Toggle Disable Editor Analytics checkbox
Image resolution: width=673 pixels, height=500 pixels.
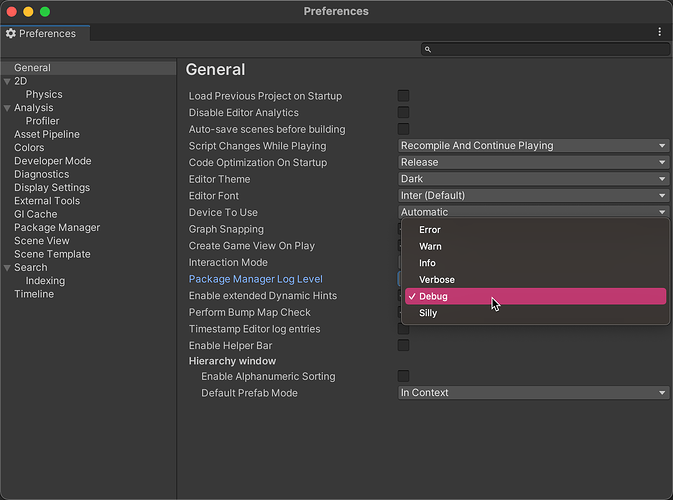pos(404,113)
